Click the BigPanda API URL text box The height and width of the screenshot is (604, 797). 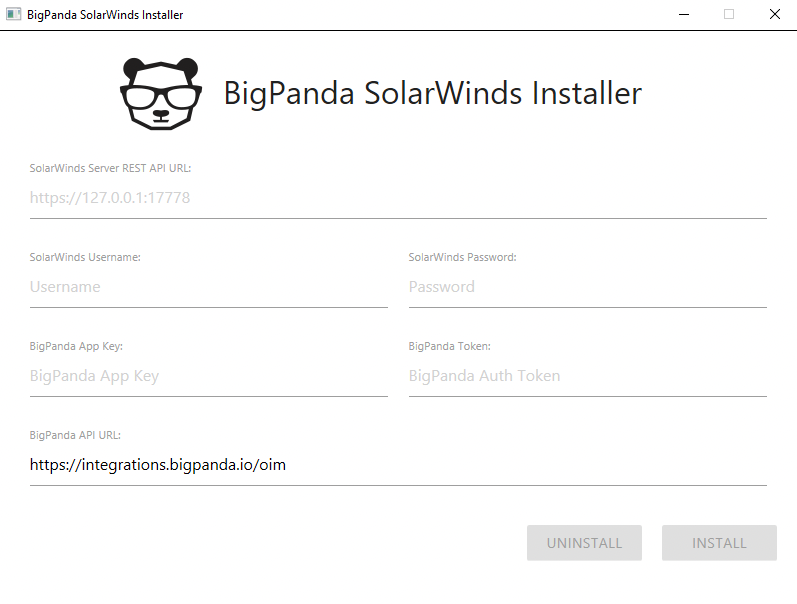[398, 465]
